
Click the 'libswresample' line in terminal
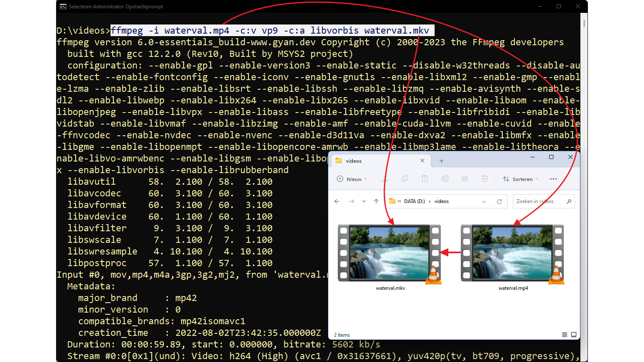tap(170, 252)
